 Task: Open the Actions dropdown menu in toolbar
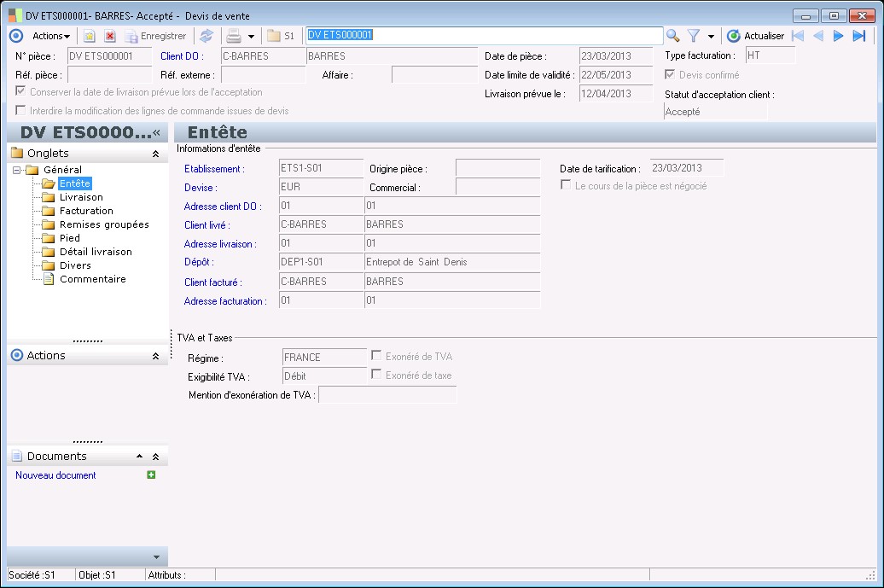pyautogui.click(x=51, y=36)
